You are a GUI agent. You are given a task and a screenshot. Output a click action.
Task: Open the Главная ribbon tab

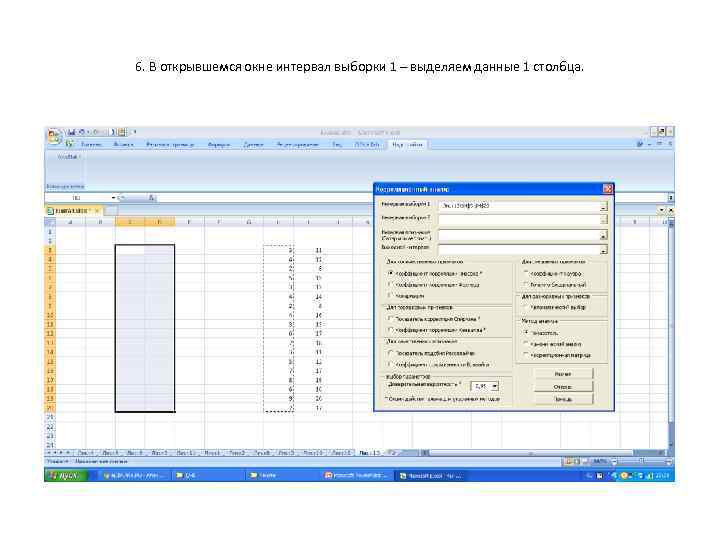(x=91, y=145)
